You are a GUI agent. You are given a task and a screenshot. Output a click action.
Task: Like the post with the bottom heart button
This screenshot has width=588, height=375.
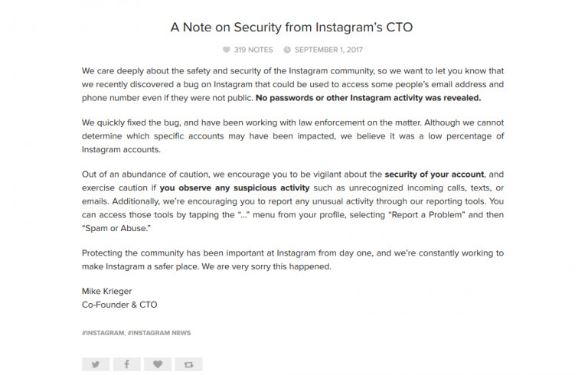[x=157, y=364]
